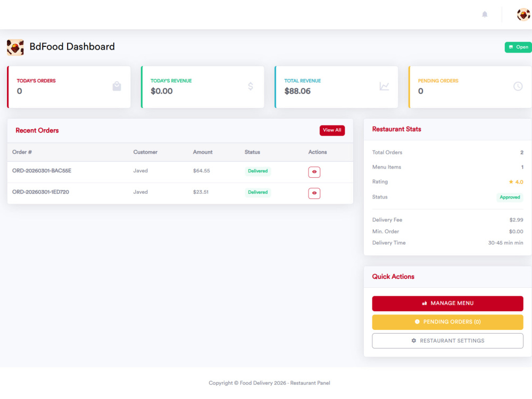
Task: Click Delivered badge for the $23.51 order
Action: tap(258, 193)
